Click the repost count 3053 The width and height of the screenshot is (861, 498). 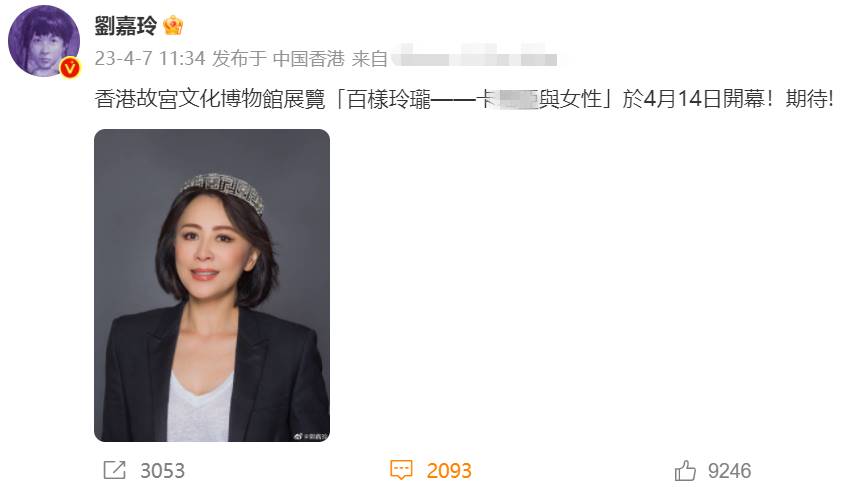click(x=163, y=471)
